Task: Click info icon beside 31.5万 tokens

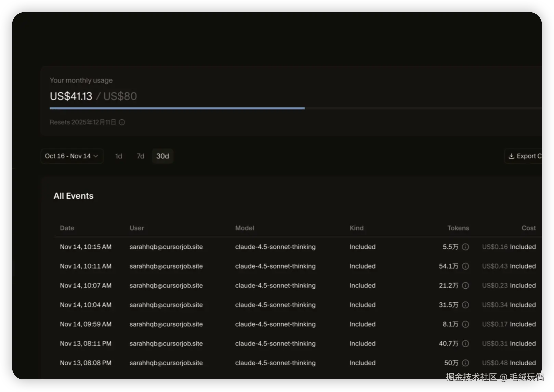Action: coord(465,305)
